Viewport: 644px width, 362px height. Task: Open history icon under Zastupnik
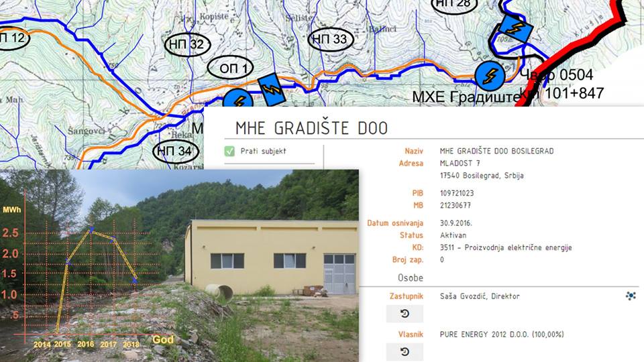pos(405,314)
